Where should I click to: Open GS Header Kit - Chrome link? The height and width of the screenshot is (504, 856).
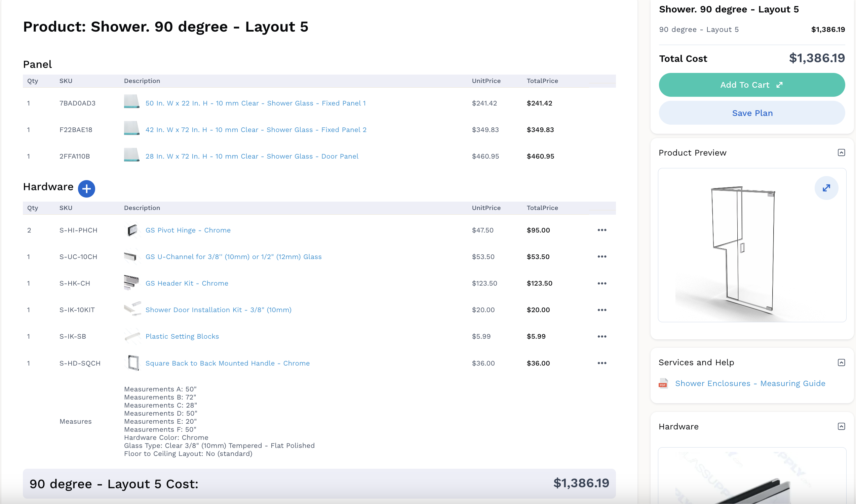pos(187,283)
